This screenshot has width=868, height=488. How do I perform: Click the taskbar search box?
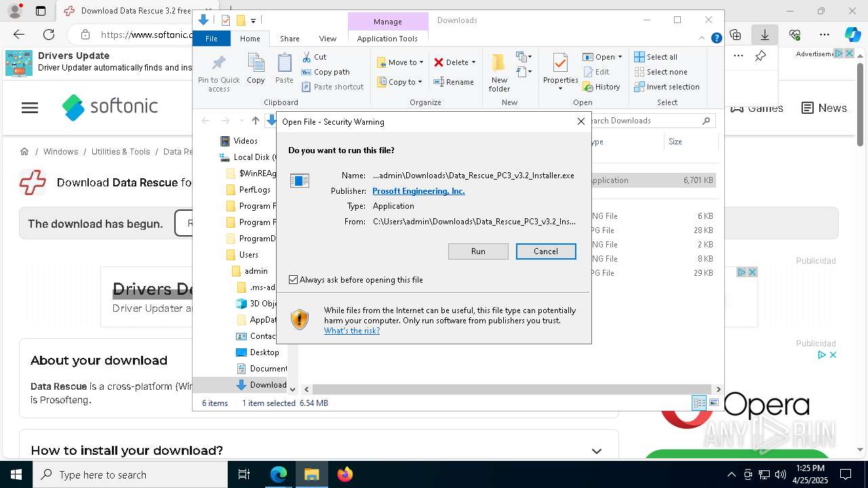130,474
